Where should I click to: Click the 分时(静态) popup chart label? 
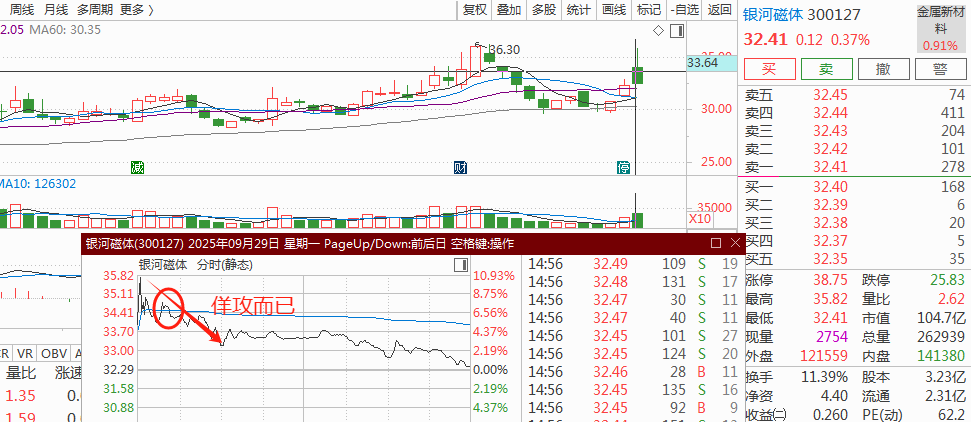[x=225, y=265]
